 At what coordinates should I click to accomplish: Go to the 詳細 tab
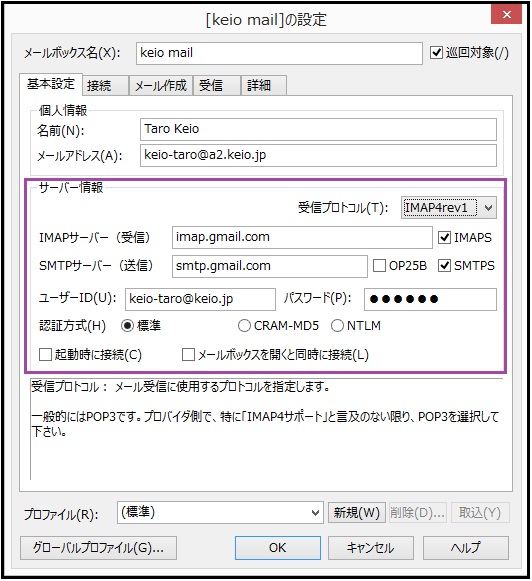[264, 86]
